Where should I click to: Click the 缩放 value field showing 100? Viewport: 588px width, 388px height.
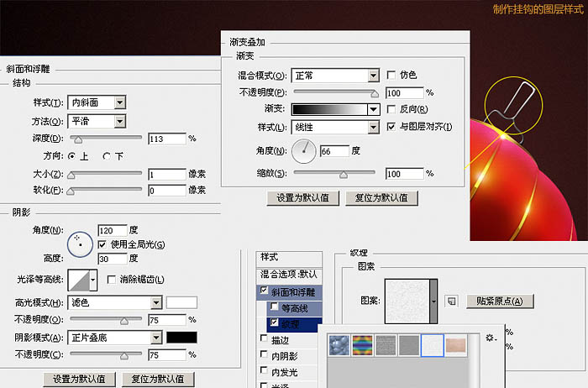coord(405,174)
